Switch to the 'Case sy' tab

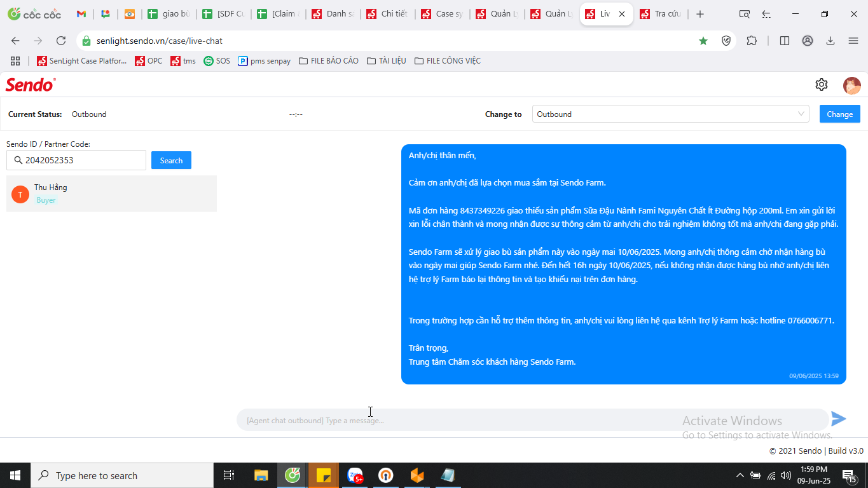point(442,14)
